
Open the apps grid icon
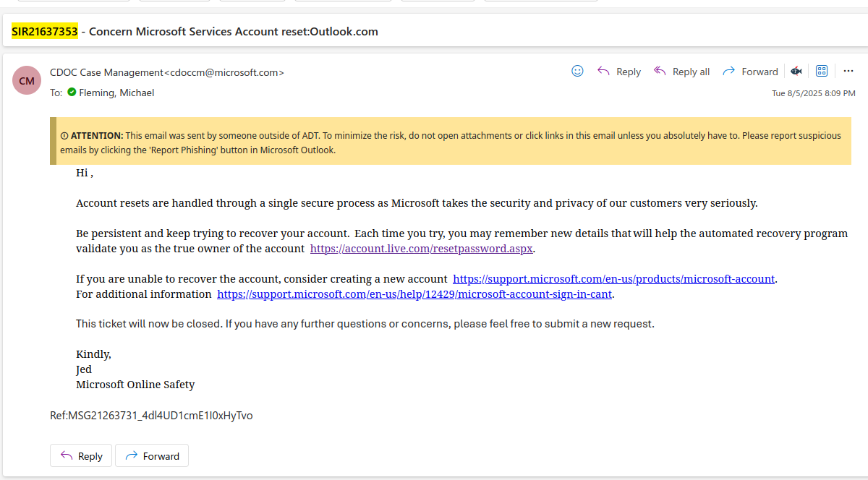822,71
